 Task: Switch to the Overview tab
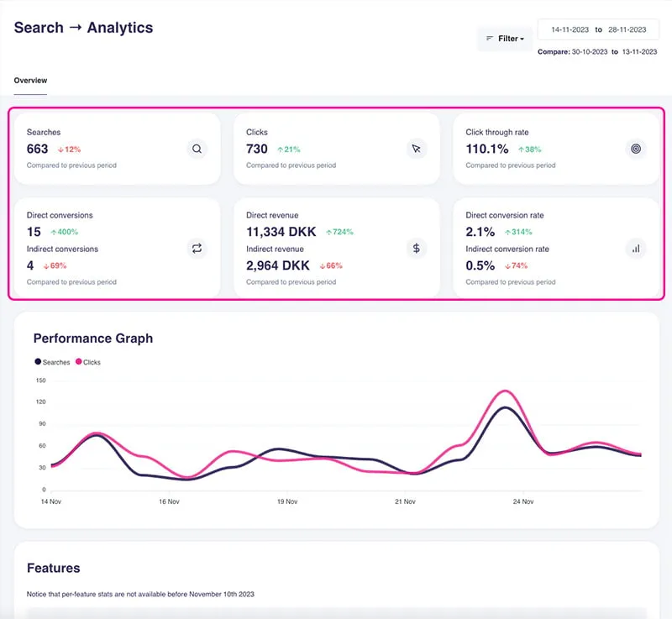29,80
